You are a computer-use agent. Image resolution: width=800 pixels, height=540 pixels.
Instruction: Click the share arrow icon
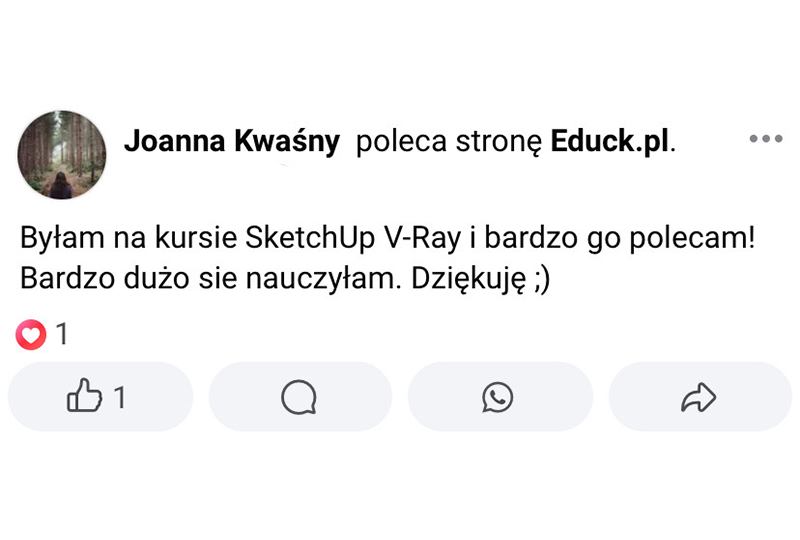698,398
